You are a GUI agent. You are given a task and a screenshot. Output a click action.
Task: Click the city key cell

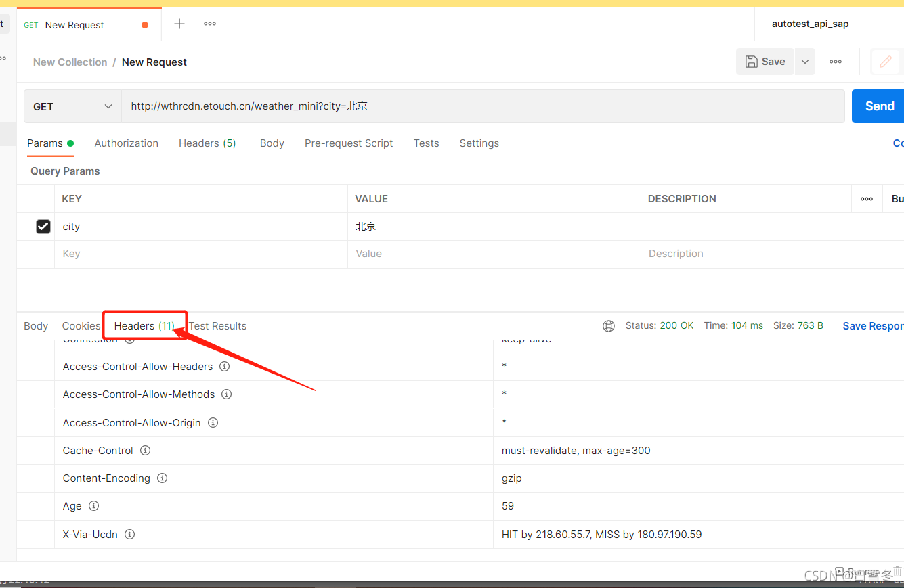[201, 227]
